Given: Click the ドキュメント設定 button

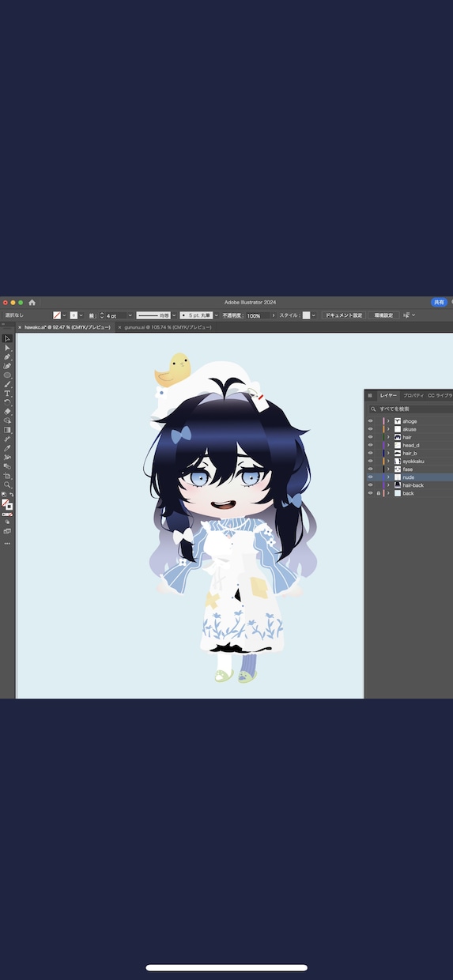Looking at the screenshot, I should (343, 315).
